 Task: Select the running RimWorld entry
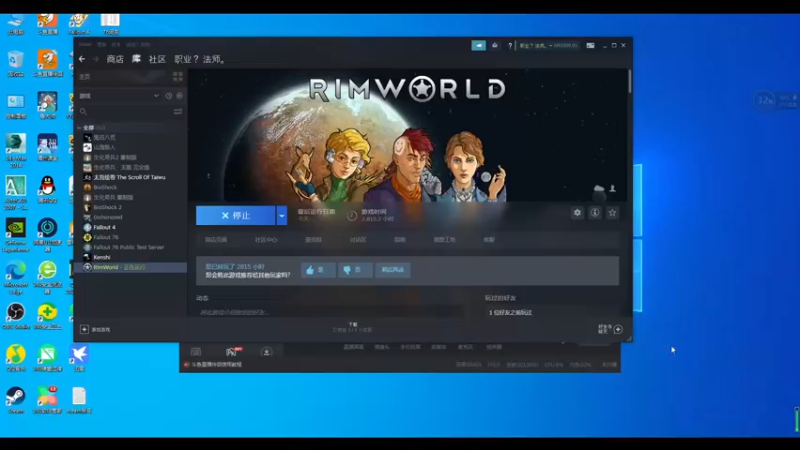point(130,267)
